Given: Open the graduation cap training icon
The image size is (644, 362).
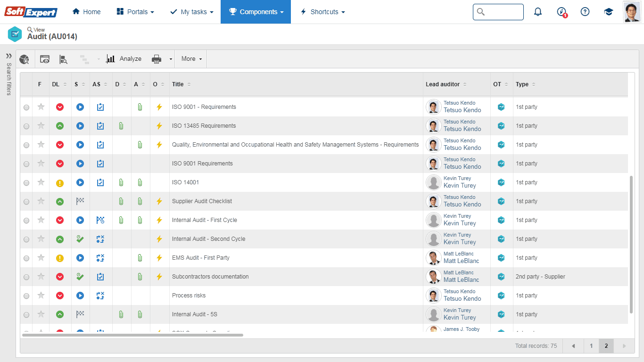Looking at the screenshot, I should coord(609,12).
